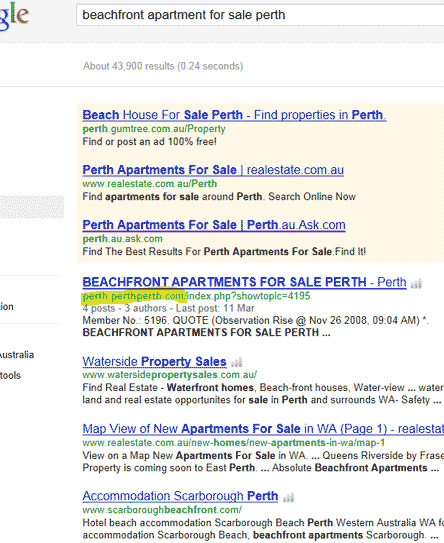Click the stats icon beside Waterside Property Sales
The image size is (444, 543).
click(x=236, y=363)
